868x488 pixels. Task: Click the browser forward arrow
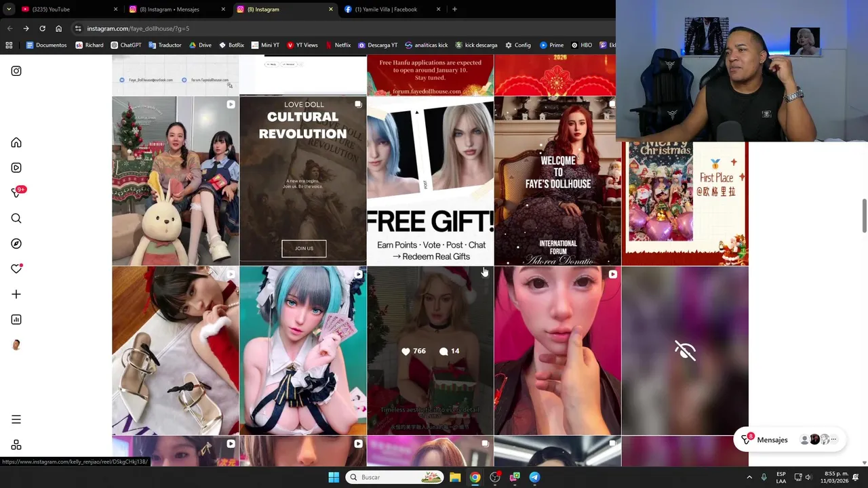click(26, 28)
